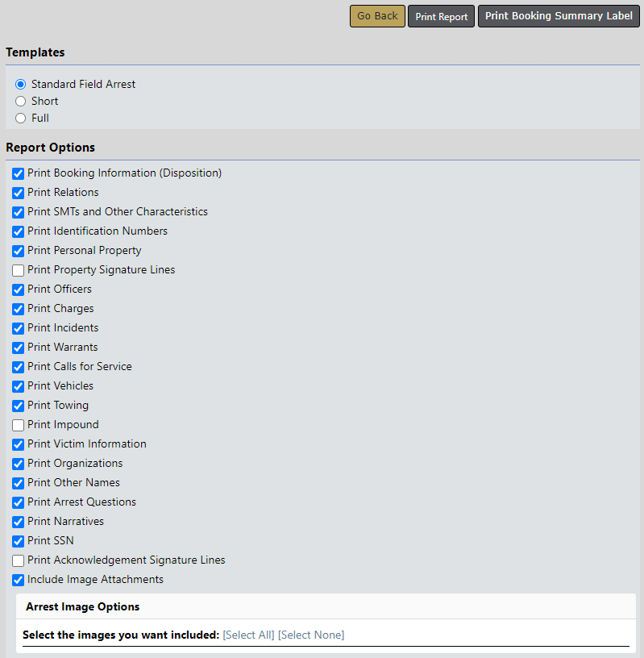Choose the Full template option
This screenshot has width=644, height=658.
pos(21,118)
